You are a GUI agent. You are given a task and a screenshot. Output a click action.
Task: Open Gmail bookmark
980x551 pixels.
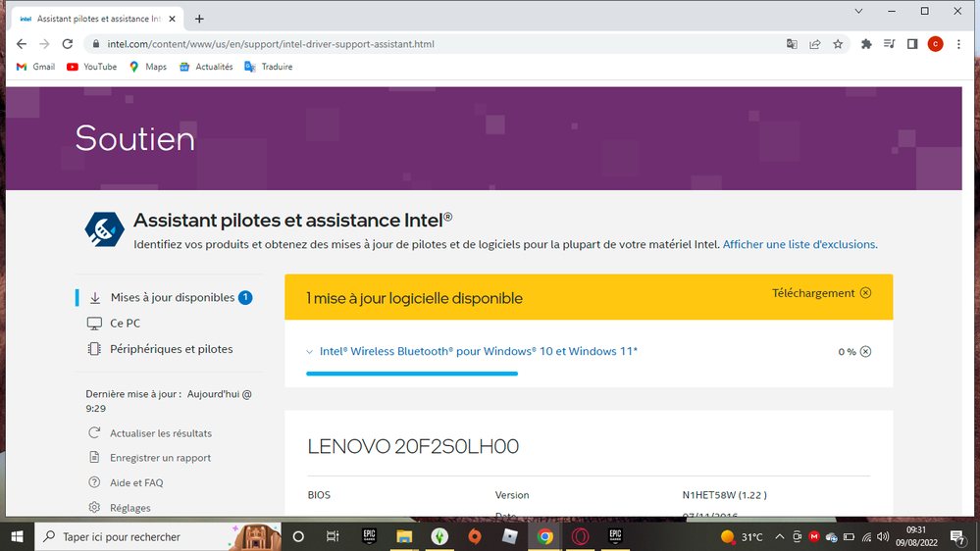pyautogui.click(x=35, y=67)
